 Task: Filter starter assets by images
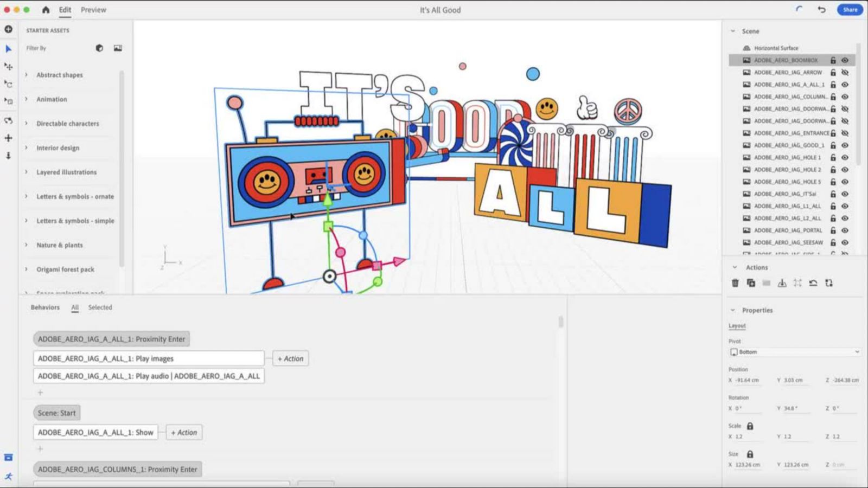coord(118,48)
